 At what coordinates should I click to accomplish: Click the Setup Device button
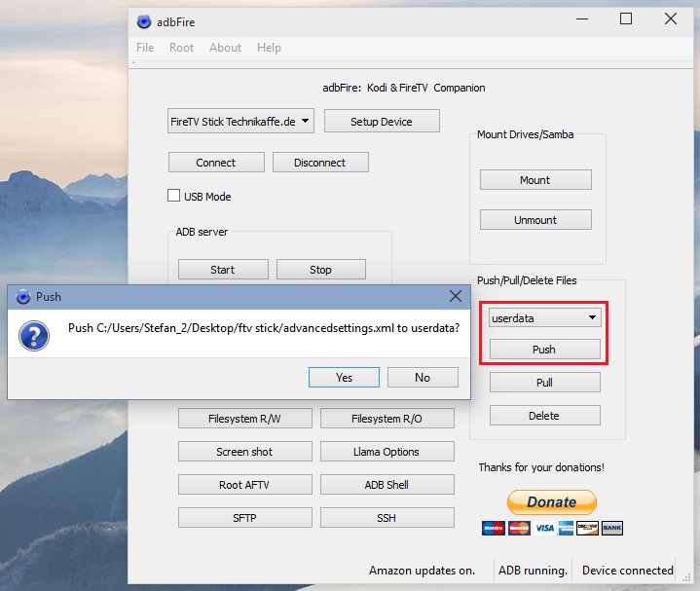382,122
